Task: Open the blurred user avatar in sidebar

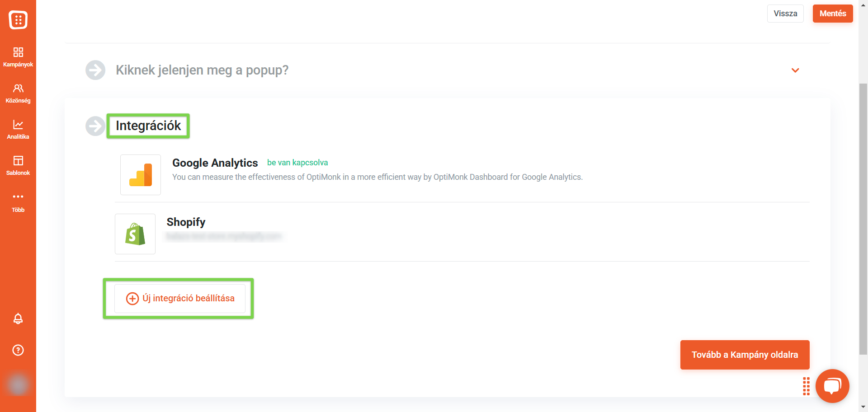Action: pos(18,384)
